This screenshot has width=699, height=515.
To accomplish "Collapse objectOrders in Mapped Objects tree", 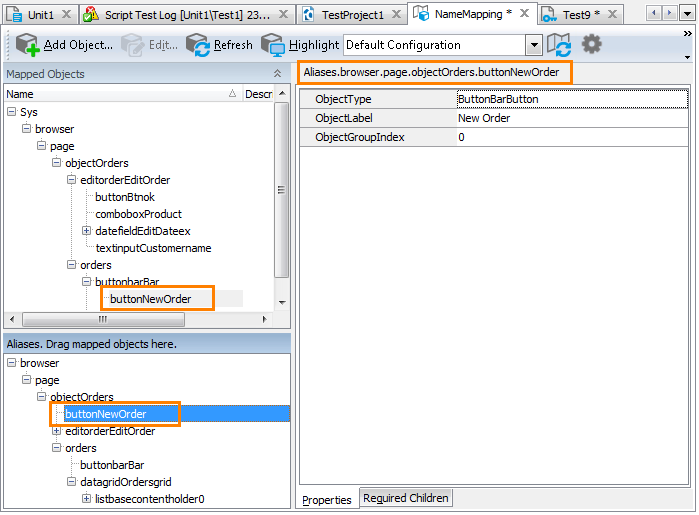I will [x=57, y=162].
